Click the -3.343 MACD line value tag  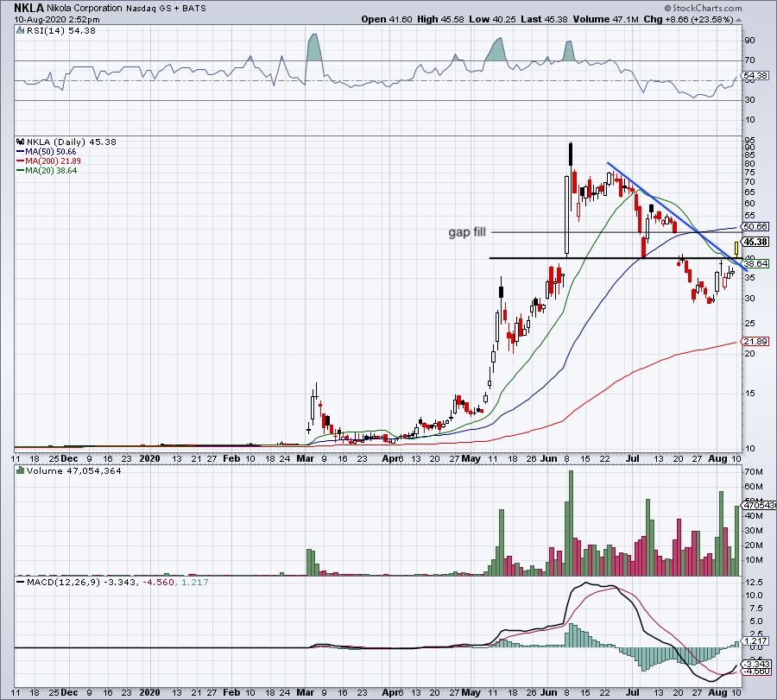tap(755, 664)
